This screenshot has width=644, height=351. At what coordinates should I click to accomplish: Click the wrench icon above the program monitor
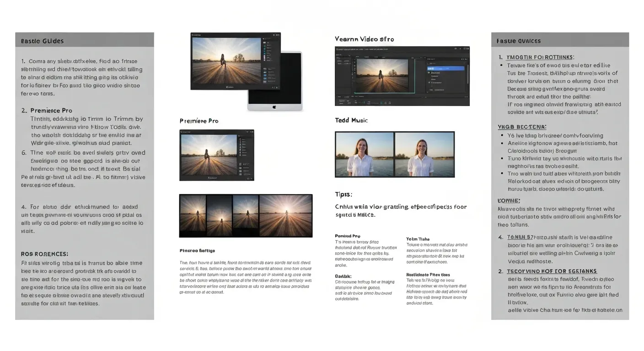click(412, 58)
